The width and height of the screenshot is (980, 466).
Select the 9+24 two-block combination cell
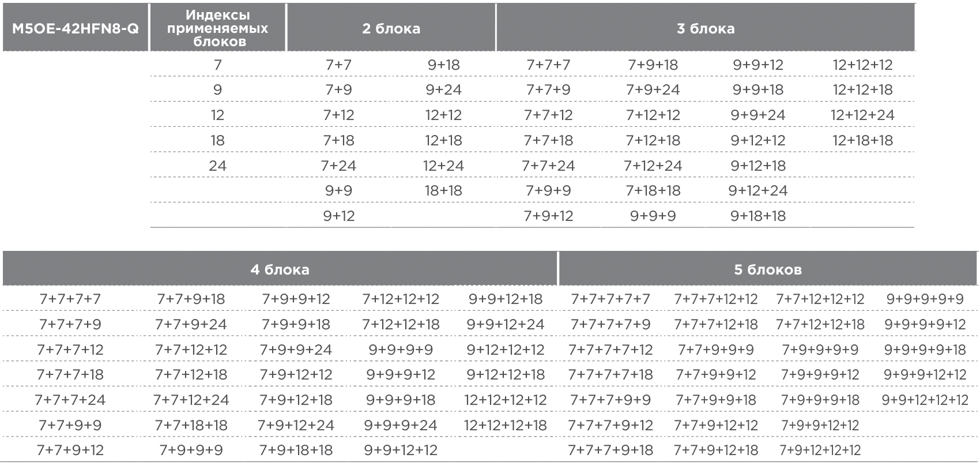443,90
